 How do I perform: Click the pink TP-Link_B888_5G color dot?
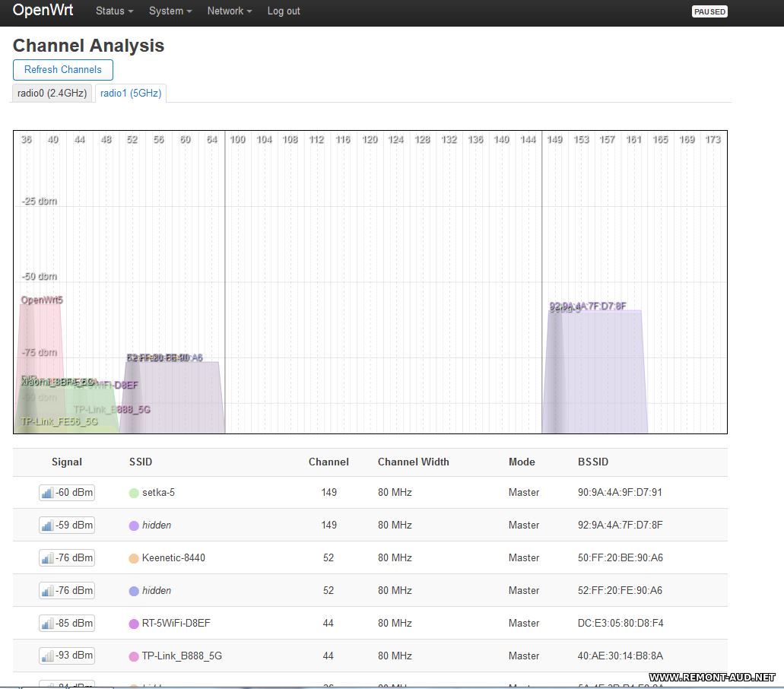[134, 656]
